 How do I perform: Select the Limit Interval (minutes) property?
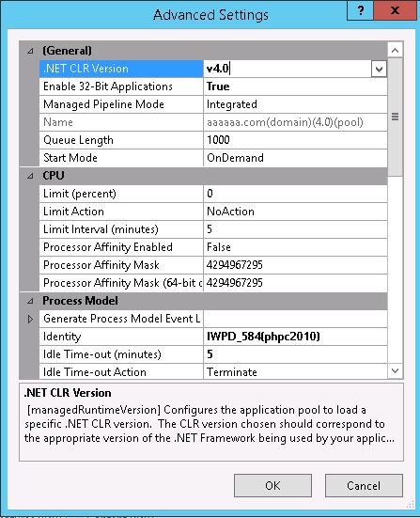[x=121, y=229]
